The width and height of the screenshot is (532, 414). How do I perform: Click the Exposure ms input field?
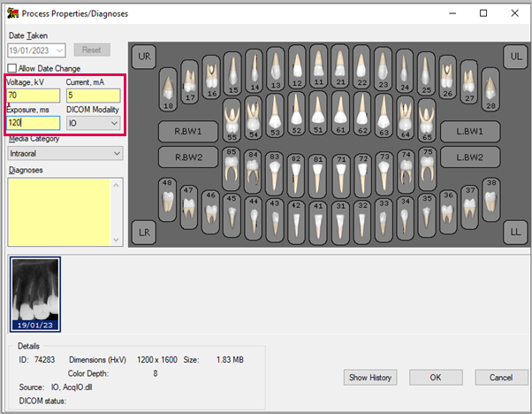pyautogui.click(x=34, y=123)
